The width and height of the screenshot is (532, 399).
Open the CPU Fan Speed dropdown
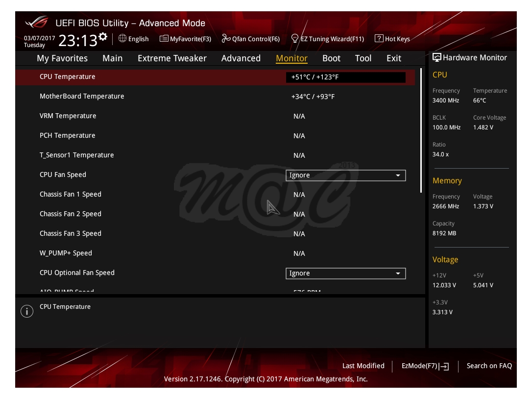pos(345,175)
